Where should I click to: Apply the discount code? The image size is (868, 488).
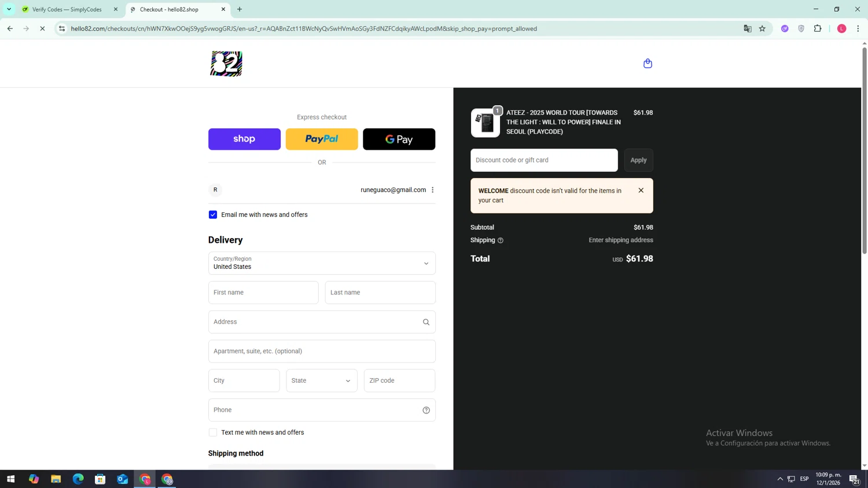[638, 160]
